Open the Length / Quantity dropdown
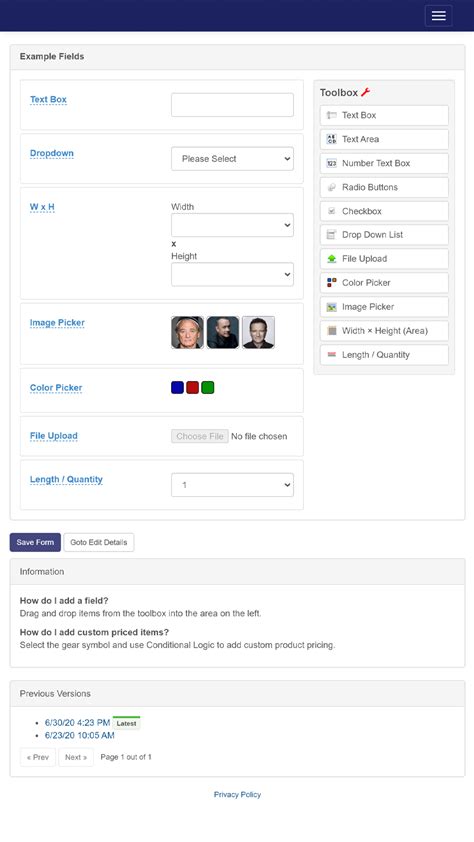This screenshot has height=842, width=474. [x=232, y=485]
